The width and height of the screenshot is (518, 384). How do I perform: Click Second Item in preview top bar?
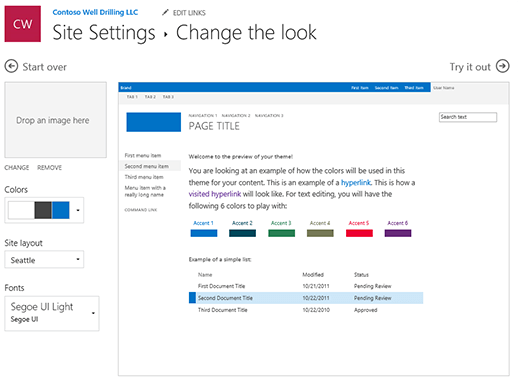(386, 88)
